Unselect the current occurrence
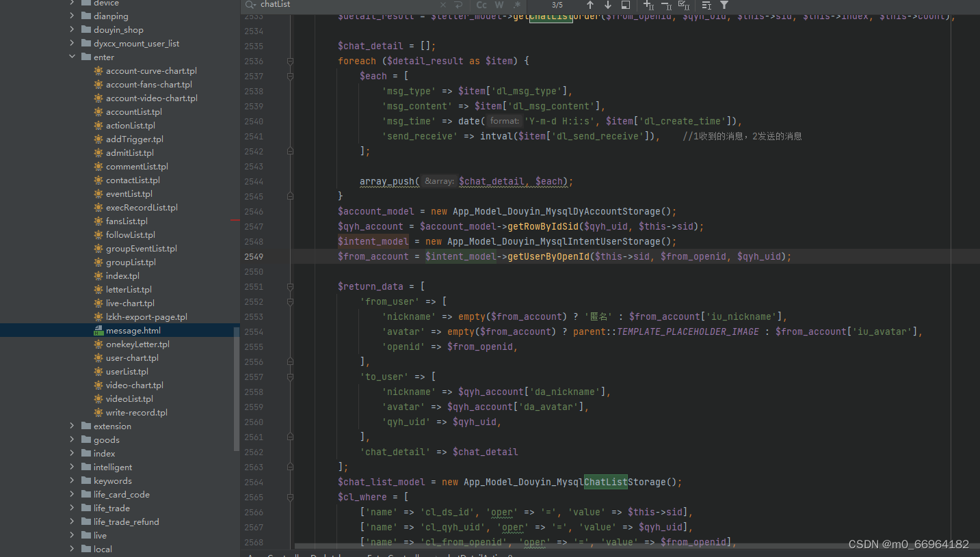This screenshot has height=557, width=980. point(666,5)
